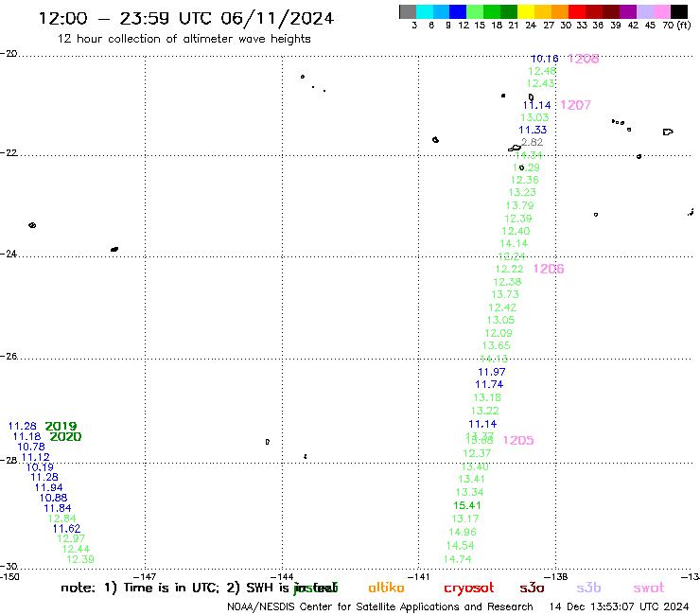Viewport: 700px width, 615px height.
Task: Click the 14.14 wave height value
Action: click(x=514, y=243)
